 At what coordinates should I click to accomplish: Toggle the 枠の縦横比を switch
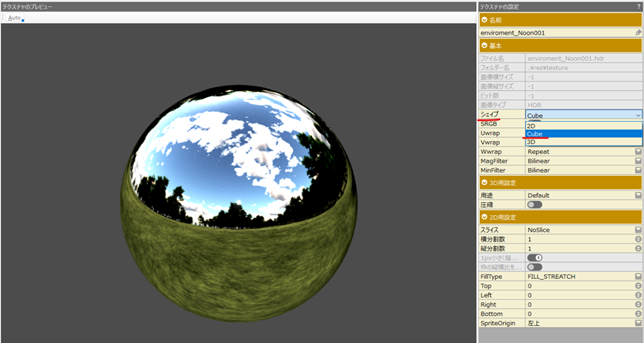[x=534, y=267]
